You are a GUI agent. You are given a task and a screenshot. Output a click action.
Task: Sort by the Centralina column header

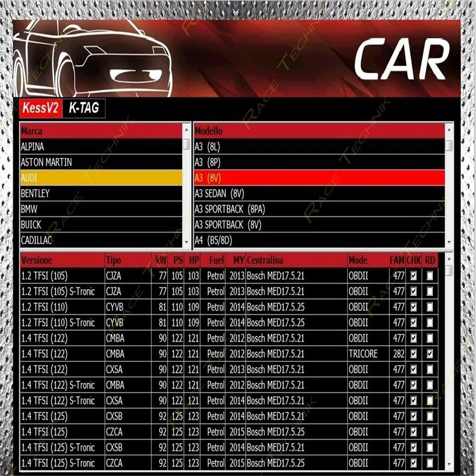pos(296,260)
